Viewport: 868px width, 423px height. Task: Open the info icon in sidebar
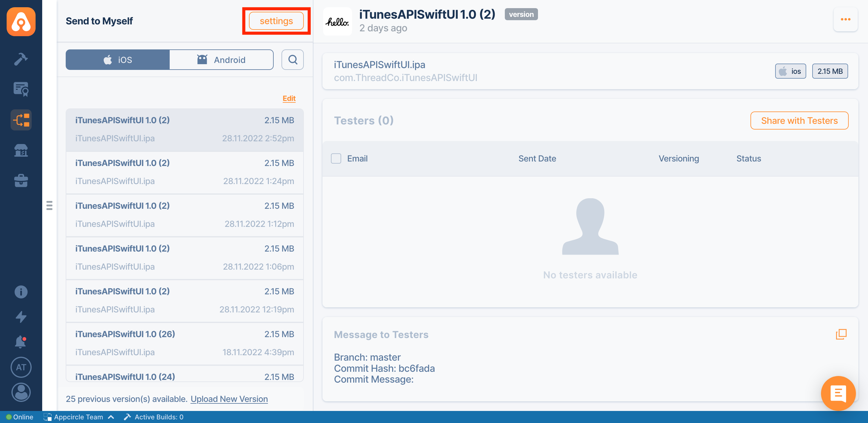tap(21, 292)
